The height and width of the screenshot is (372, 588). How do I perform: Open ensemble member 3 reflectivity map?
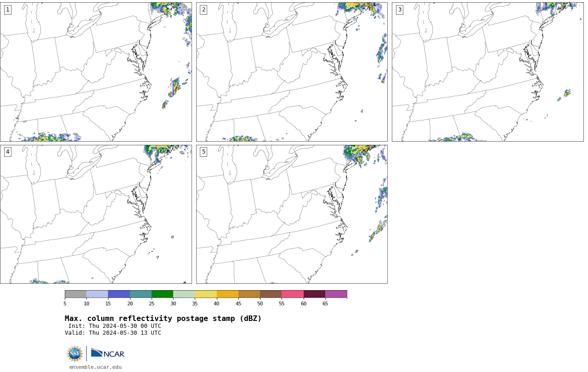(x=487, y=72)
